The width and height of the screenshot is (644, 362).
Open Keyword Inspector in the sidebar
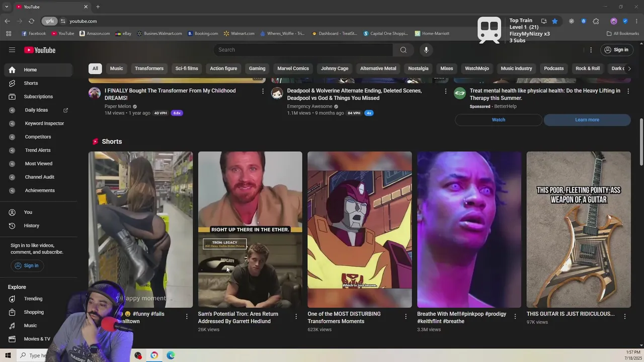pyautogui.click(x=38, y=123)
